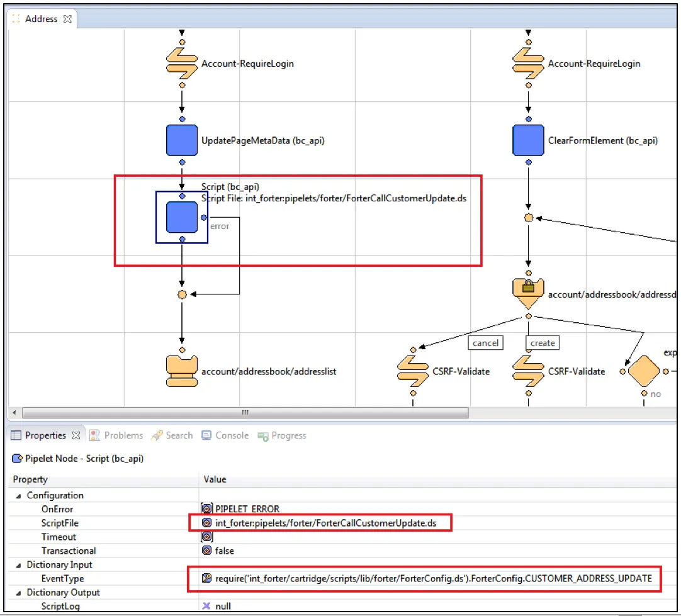Click the error connector on Script node
Screen dimensions: 681x616
tap(204, 218)
